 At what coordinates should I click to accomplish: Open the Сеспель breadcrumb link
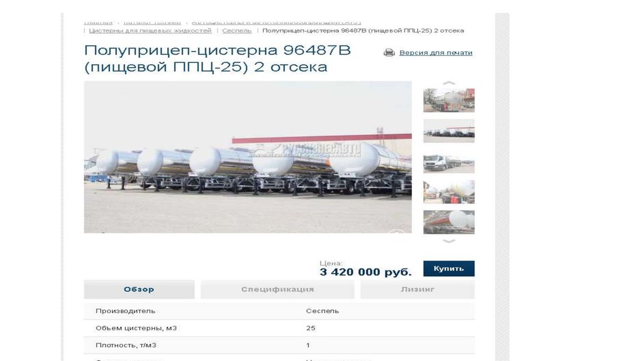[x=237, y=31]
